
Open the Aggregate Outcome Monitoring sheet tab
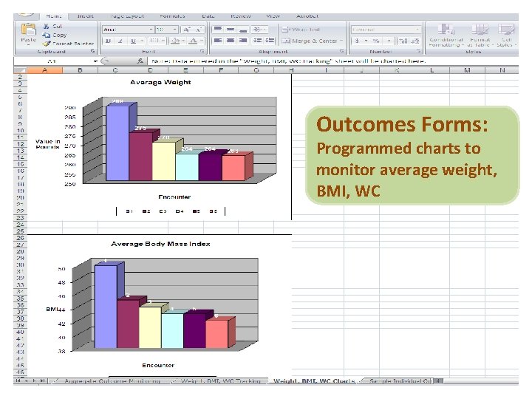pyautogui.click(x=112, y=381)
